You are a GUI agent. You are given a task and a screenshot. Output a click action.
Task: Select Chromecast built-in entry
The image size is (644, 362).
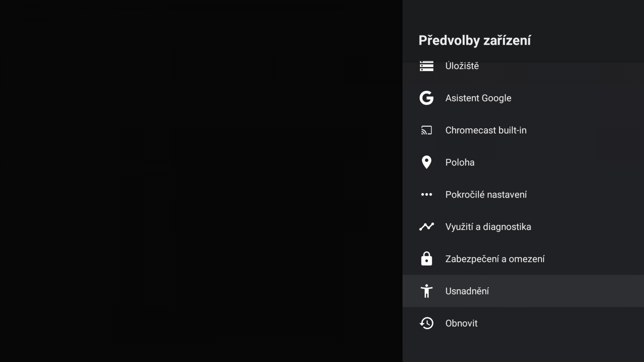pos(486,130)
